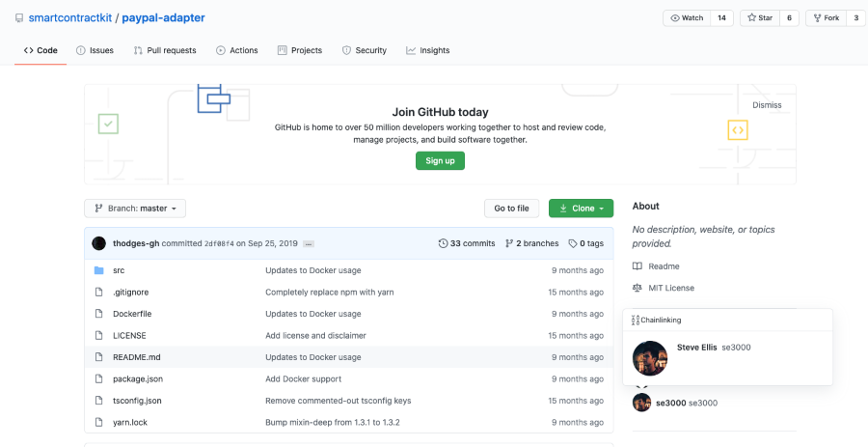Click the green Sign up button
This screenshot has height=447, width=868.
[x=440, y=160]
